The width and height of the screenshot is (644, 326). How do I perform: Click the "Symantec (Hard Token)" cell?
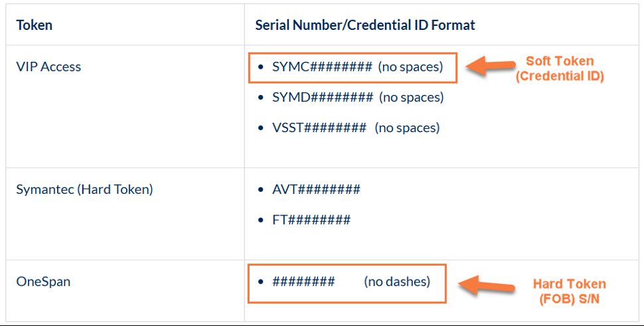point(84,189)
